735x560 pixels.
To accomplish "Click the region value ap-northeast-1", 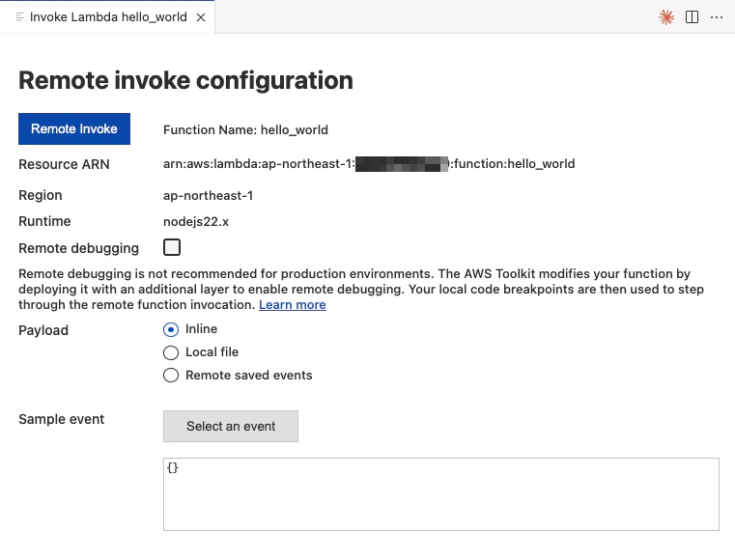I will (208, 195).
